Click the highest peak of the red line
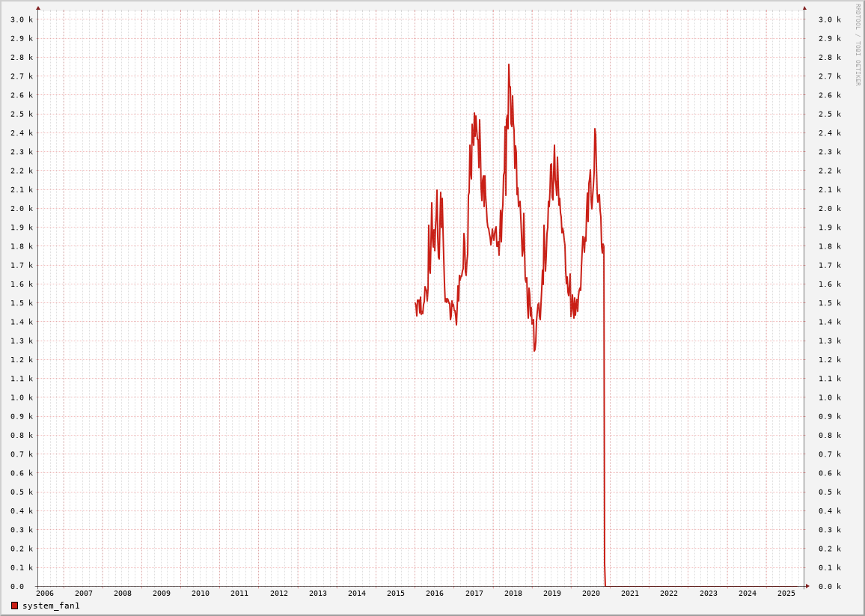865x616 pixels. 509,65
